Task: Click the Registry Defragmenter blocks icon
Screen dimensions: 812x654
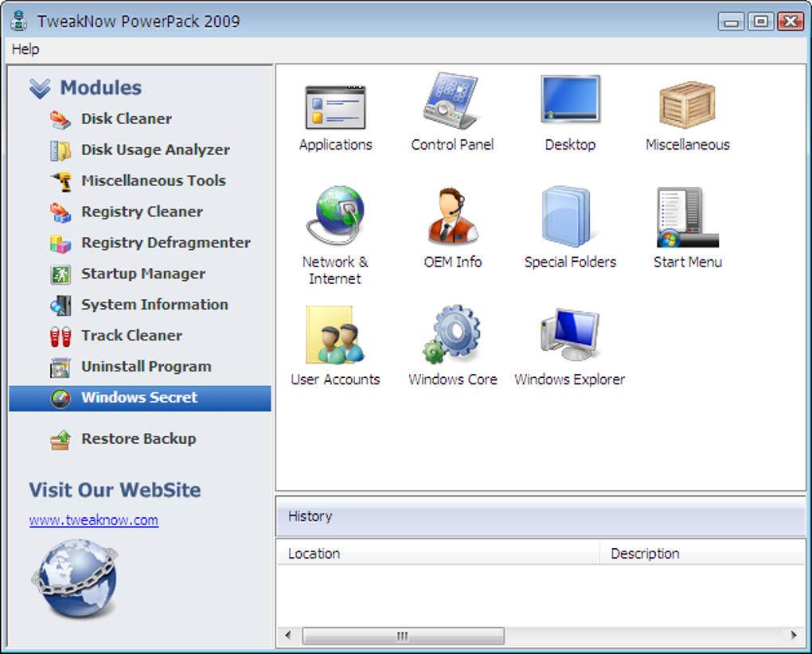Action: (61, 243)
